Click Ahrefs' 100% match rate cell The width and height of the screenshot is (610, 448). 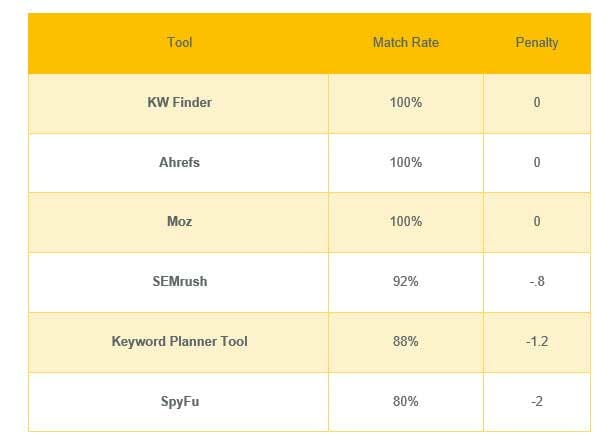(406, 162)
